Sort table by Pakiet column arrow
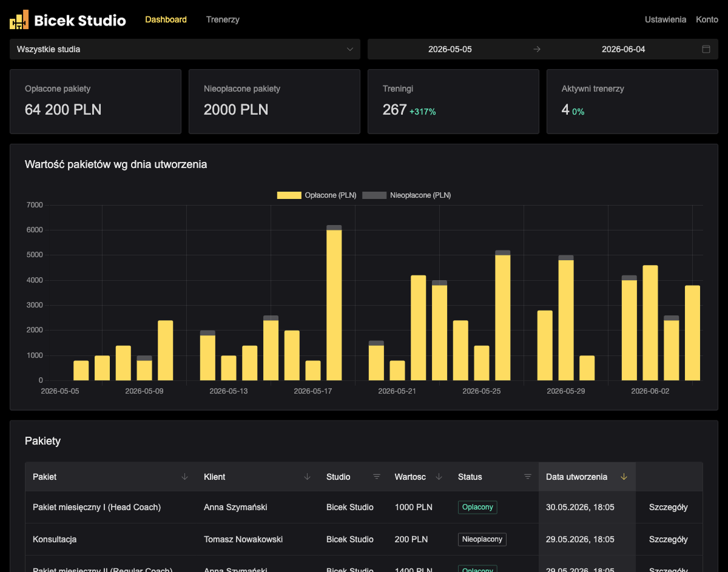Screen dimensions: 728x572 tap(185, 477)
